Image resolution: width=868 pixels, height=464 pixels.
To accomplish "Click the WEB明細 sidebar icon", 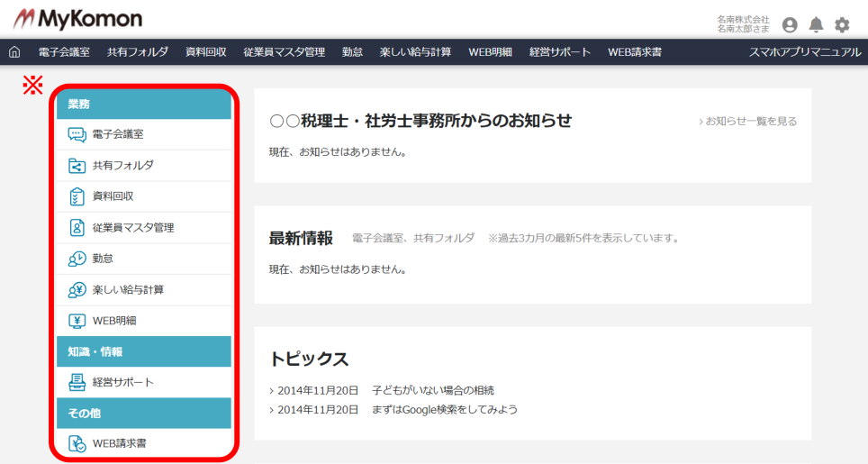I will 77,321.
